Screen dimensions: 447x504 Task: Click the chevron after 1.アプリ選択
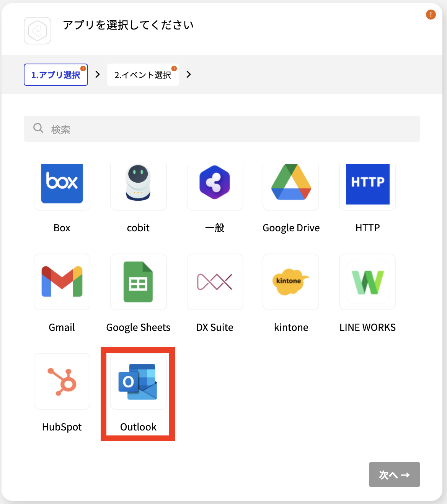(98, 74)
